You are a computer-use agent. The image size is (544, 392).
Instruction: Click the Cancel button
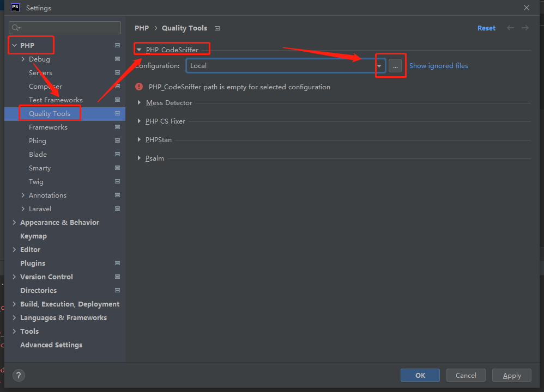click(466, 375)
